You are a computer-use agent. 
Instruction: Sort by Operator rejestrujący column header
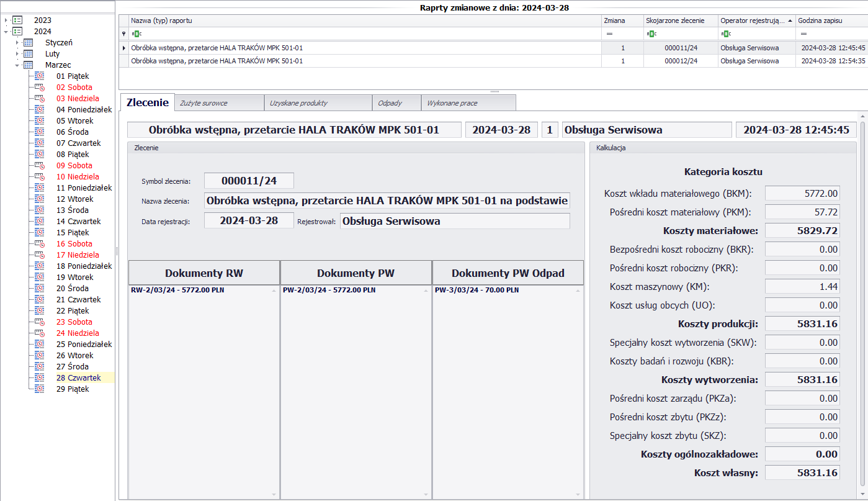(x=756, y=20)
